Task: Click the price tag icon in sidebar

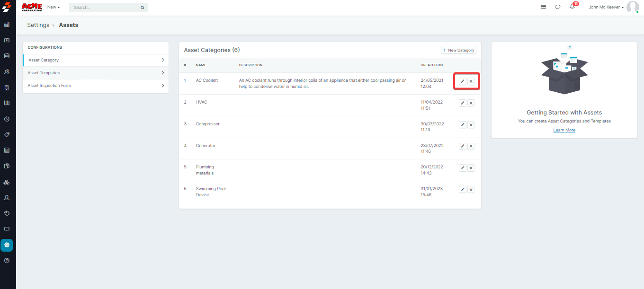Action: click(7, 135)
